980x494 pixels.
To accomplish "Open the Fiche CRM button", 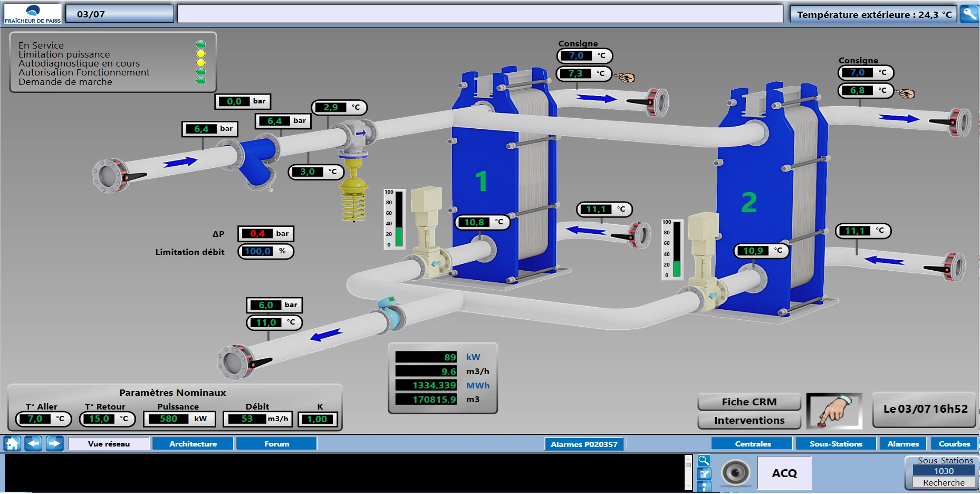I will point(749,402).
